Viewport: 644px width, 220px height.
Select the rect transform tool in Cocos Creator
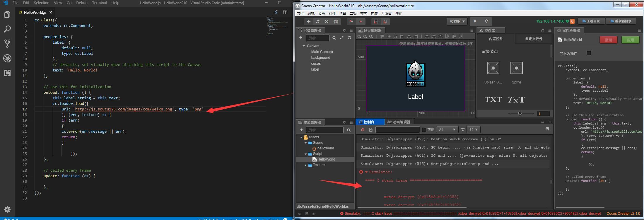click(336, 22)
